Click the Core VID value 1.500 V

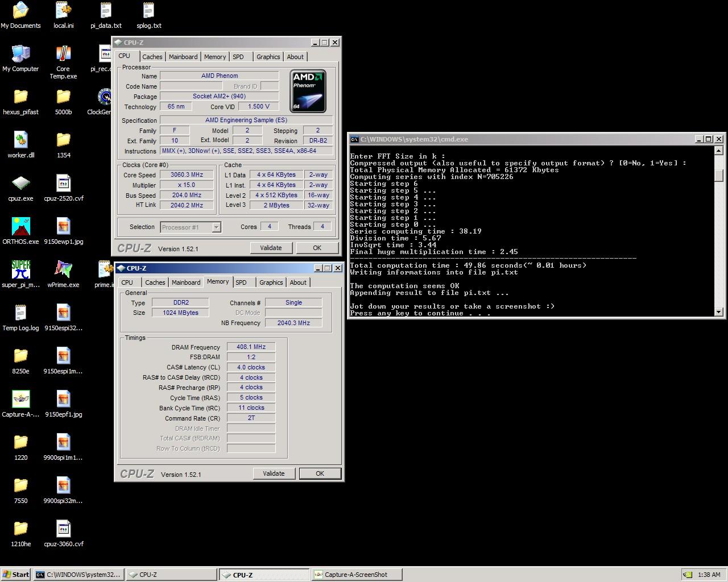[x=258, y=106]
